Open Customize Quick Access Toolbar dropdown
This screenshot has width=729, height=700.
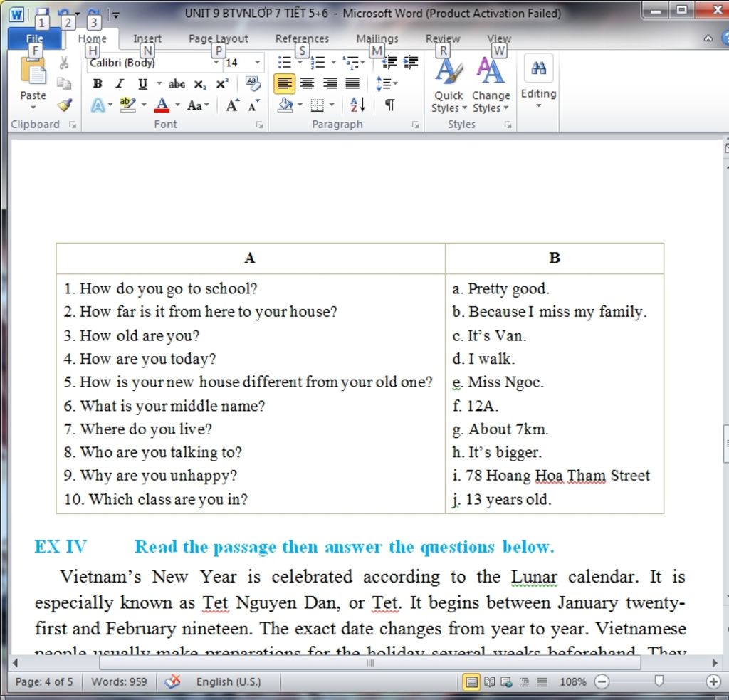click(x=116, y=16)
